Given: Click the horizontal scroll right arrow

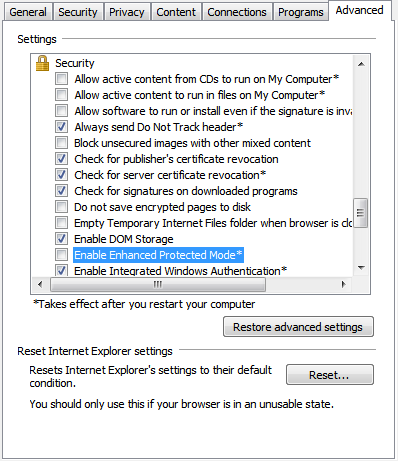Looking at the screenshot, I should click(344, 284).
